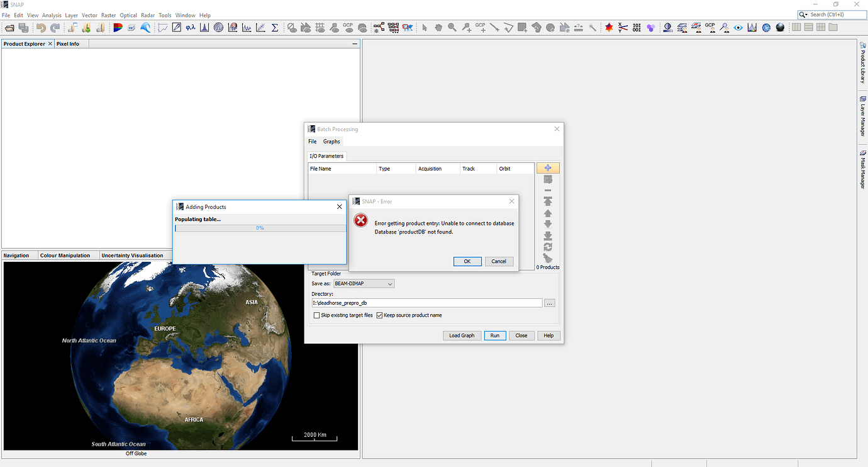Viewport: 868px width, 467px height.
Task: Add products using the plus icon
Action: [548, 167]
